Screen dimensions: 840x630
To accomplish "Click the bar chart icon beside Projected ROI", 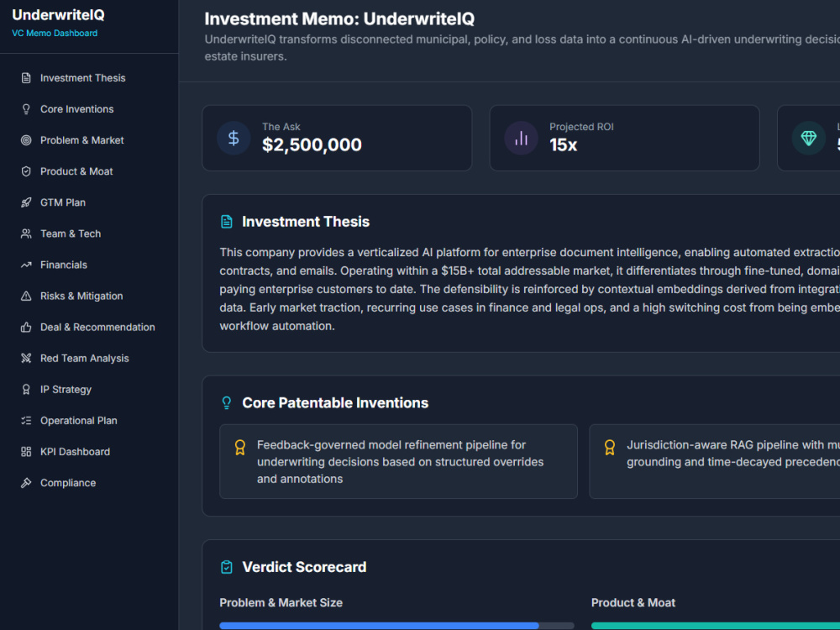I will (521, 139).
